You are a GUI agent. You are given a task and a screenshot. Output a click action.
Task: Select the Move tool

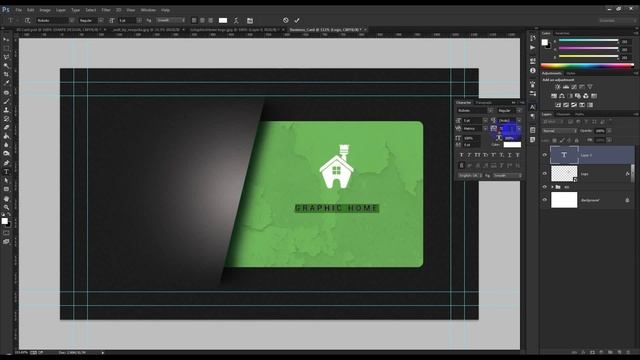pos(6,39)
